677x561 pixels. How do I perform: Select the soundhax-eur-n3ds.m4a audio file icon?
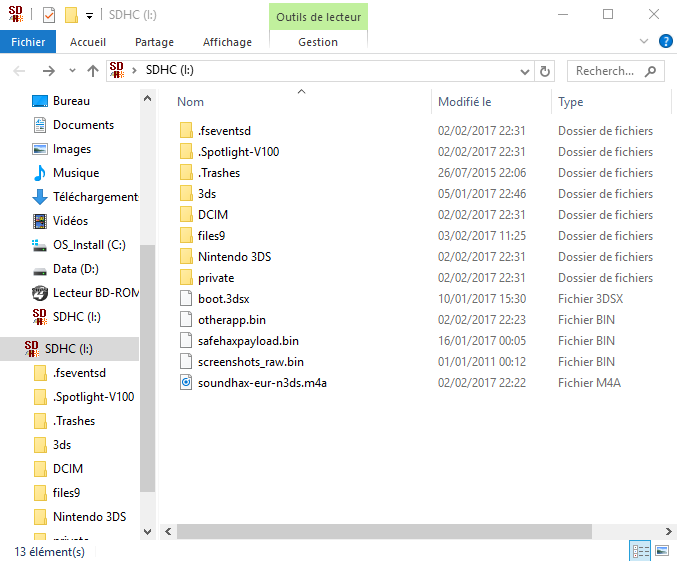(186, 383)
